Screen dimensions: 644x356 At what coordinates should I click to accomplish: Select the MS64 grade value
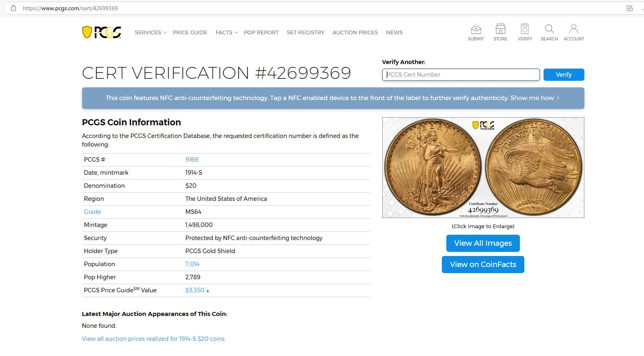tap(193, 212)
